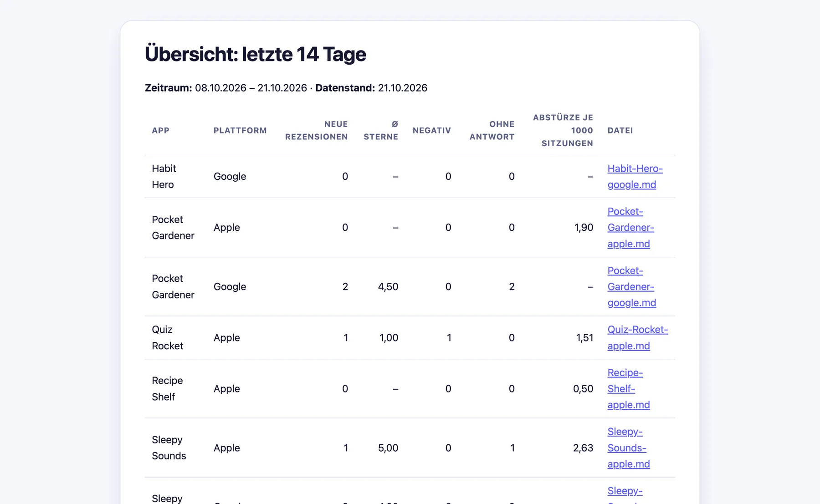The image size is (820, 504).
Task: Click the 'Datenstand:' label
Action: 345,88
